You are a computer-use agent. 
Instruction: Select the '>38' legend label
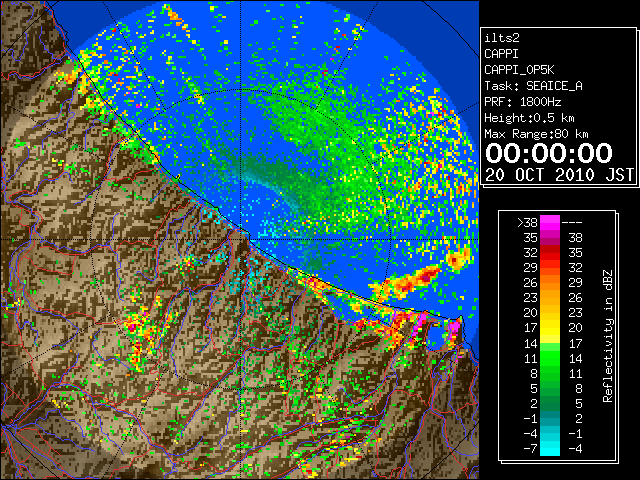pos(527,222)
